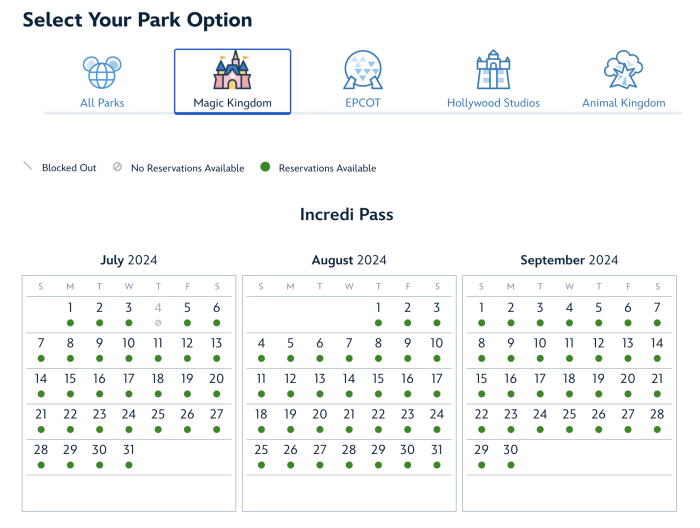Click the Reservations Available legend text
Viewport: 700px width, 528px height.
[x=327, y=168]
